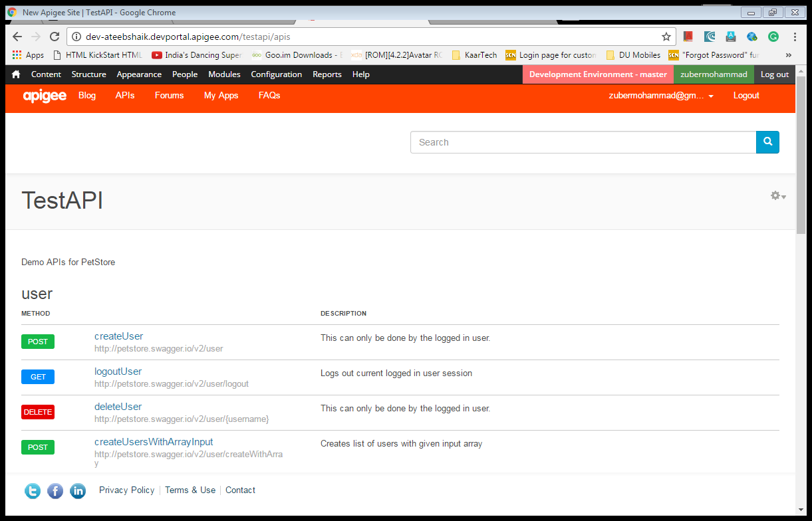Image resolution: width=812 pixels, height=521 pixels.
Task: Click the GET badge for logoutUser
Action: coord(38,377)
